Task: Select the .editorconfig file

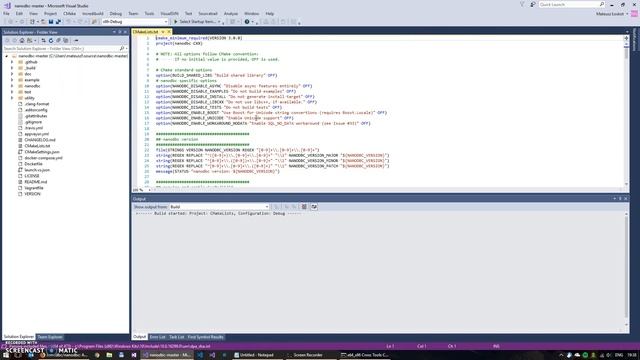Action: [x=36, y=110]
